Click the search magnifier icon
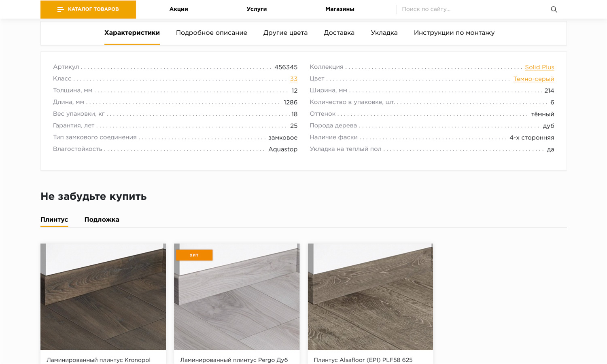607x364 pixels. (554, 9)
